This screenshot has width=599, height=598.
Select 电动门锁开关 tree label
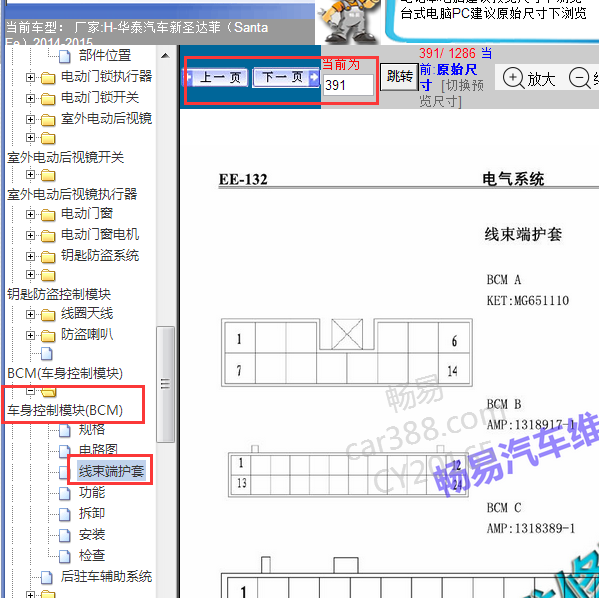[100, 97]
